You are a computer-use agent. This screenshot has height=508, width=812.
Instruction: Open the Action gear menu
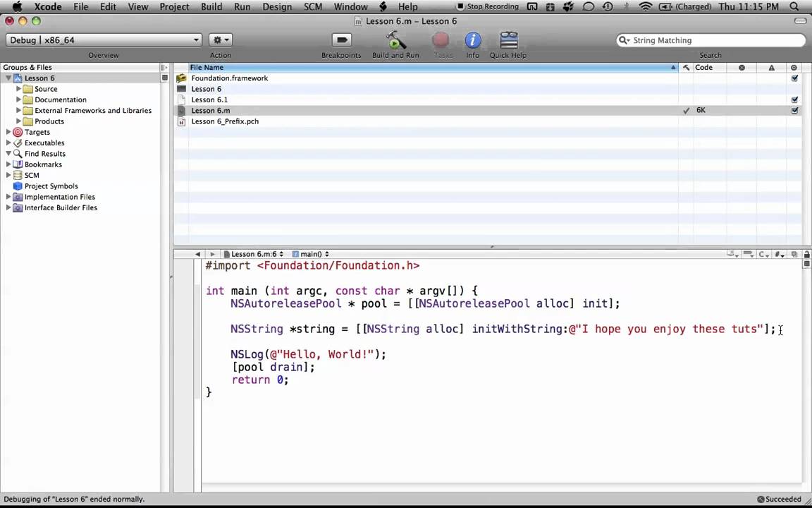coord(221,40)
